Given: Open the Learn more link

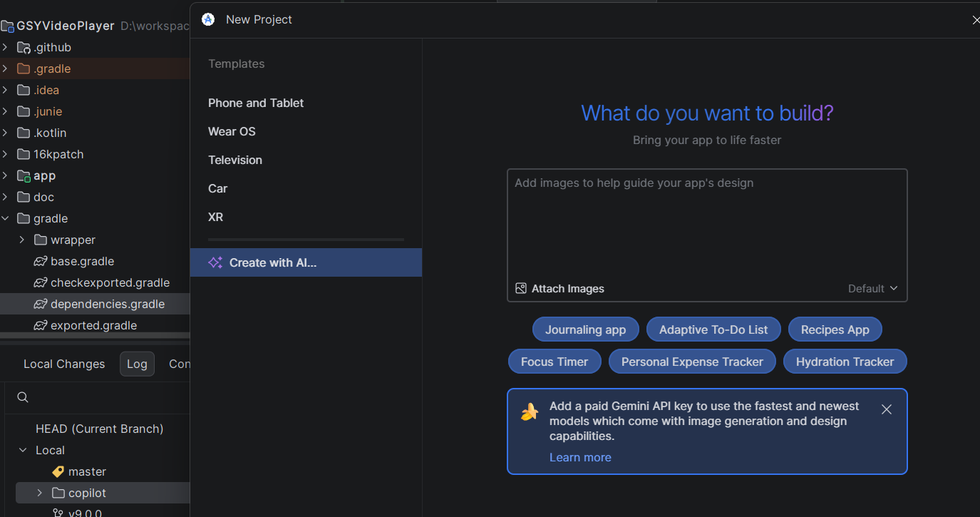Looking at the screenshot, I should (580, 458).
